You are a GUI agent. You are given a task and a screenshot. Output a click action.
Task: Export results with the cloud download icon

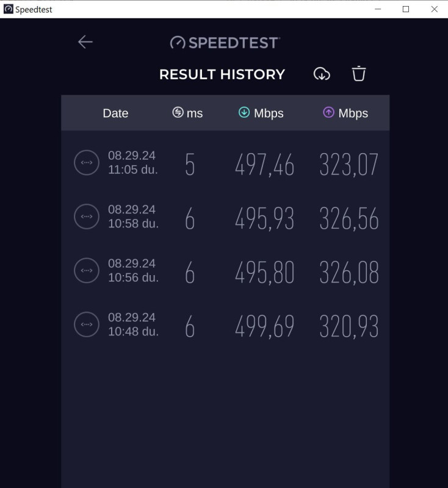322,74
